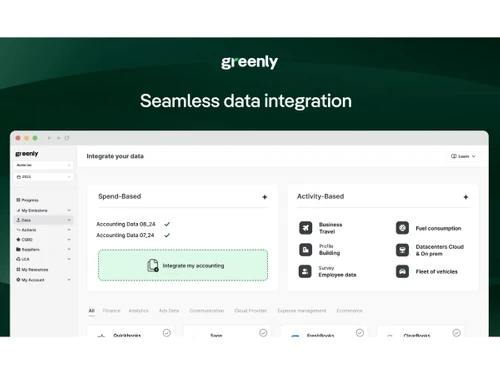Image resolution: width=500 pixels, height=375 pixels.
Task: Click the LCA recycle icon
Action: coord(18,259)
